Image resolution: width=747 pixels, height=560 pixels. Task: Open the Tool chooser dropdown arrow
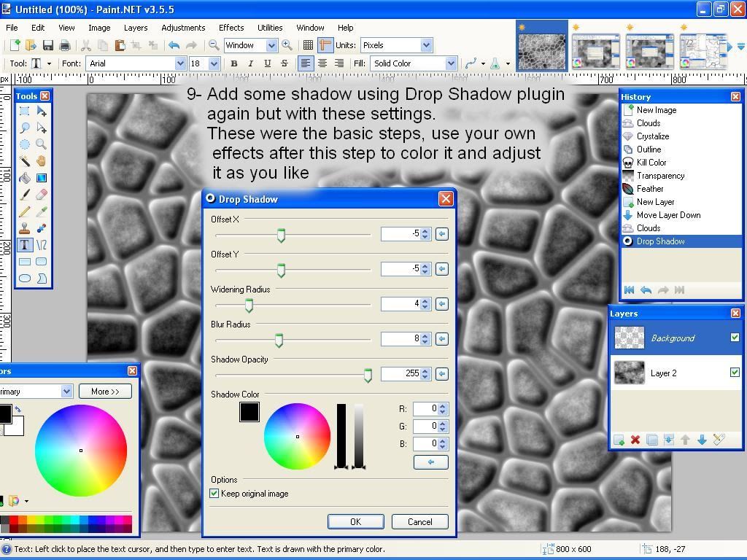click(x=49, y=64)
